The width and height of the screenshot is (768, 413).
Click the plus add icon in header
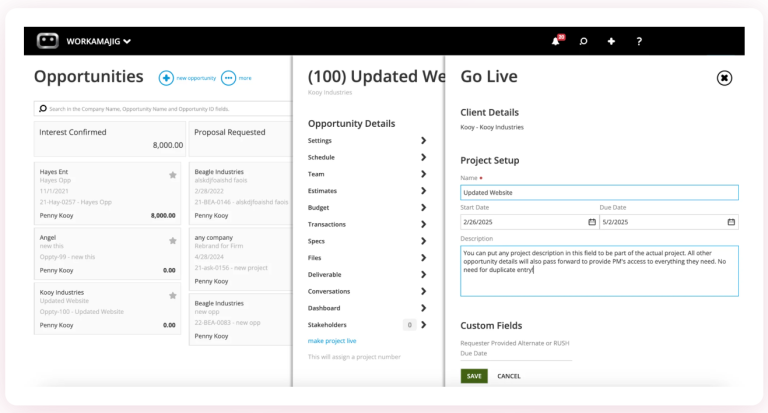611,41
